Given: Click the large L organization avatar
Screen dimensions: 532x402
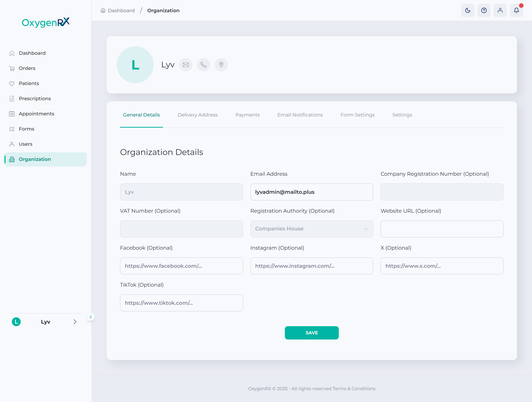Looking at the screenshot, I should [x=135, y=65].
